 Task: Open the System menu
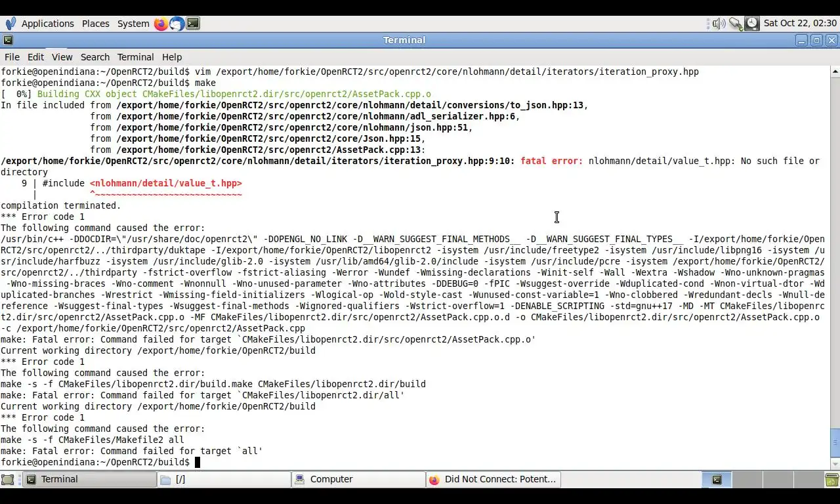point(133,24)
